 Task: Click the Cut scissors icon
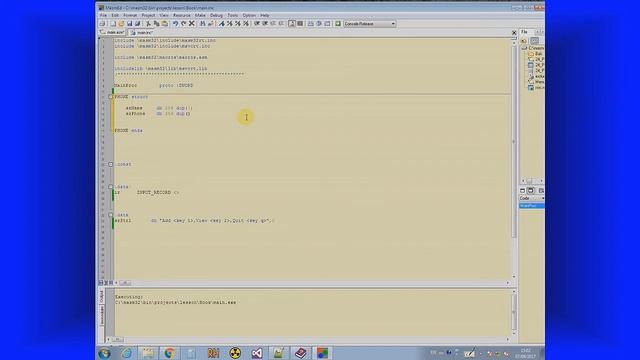148,24
